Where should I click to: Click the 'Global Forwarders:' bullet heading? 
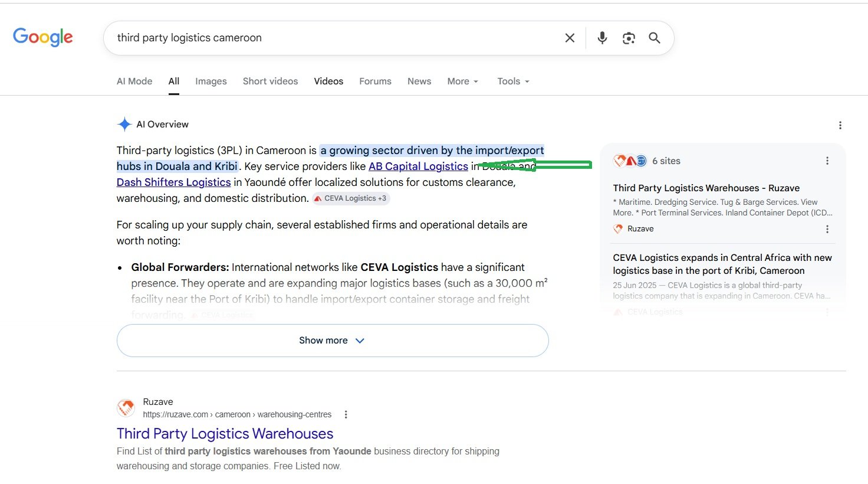pyautogui.click(x=180, y=267)
